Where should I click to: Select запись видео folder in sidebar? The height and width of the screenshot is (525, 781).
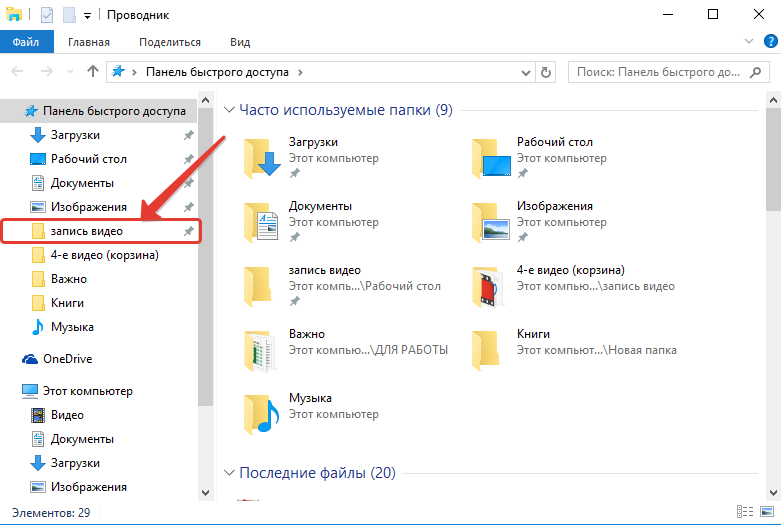click(x=100, y=231)
